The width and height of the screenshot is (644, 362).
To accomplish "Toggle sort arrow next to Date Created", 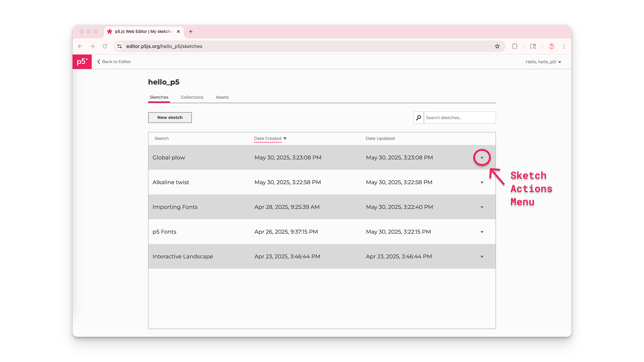I will click(285, 139).
